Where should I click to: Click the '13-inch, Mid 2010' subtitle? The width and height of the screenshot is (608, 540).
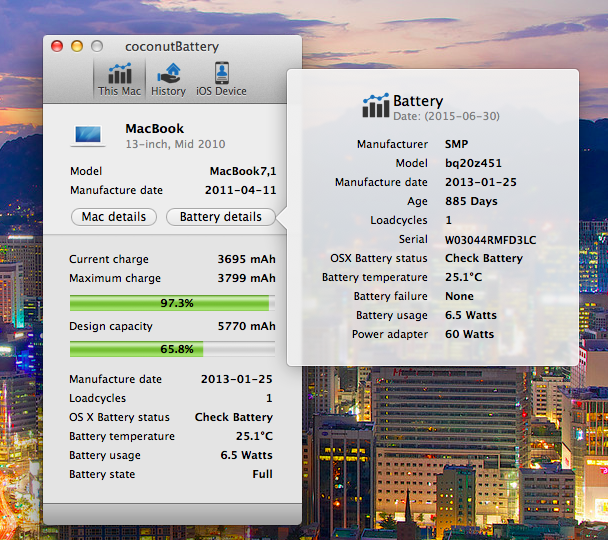point(175,144)
